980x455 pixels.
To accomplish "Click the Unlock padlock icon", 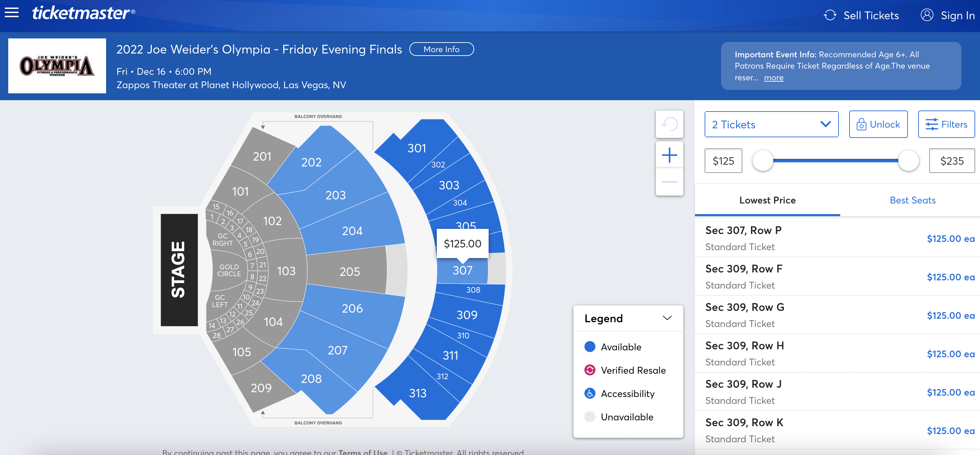I will pos(861,124).
